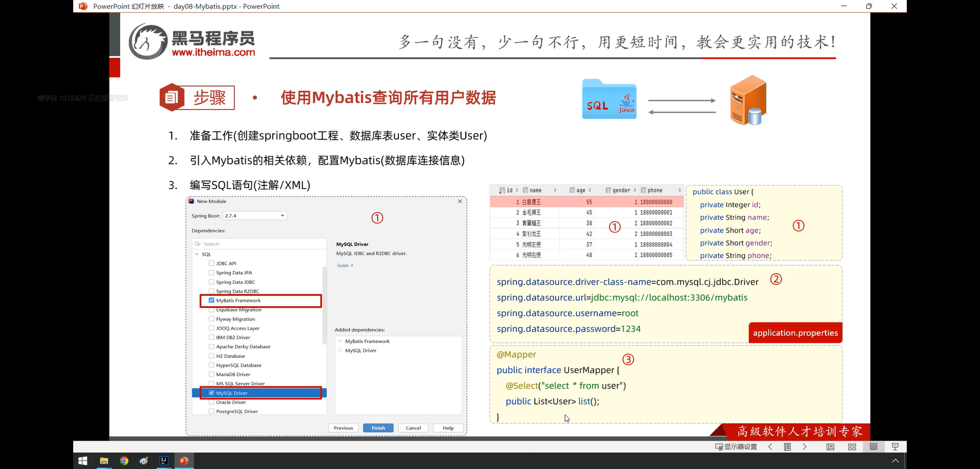
Task: Check the Flyway Migration checkbox
Action: pyautogui.click(x=211, y=319)
